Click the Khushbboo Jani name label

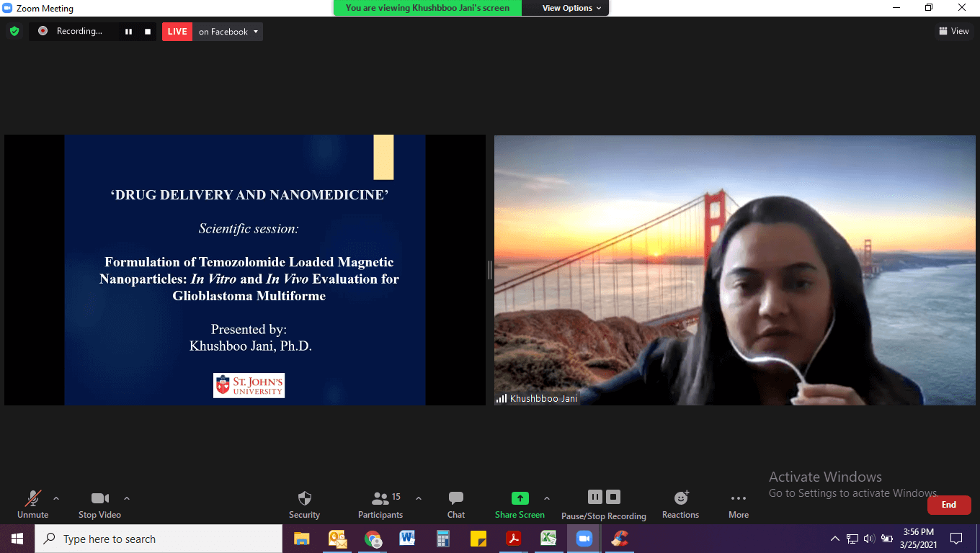pos(543,398)
